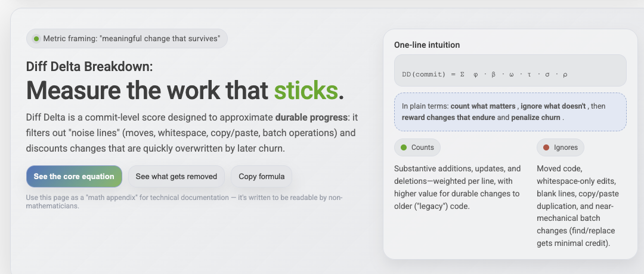Screen dimensions: 644x274
Task: Click the green word "sticks" in the headline
Action: click(x=305, y=90)
